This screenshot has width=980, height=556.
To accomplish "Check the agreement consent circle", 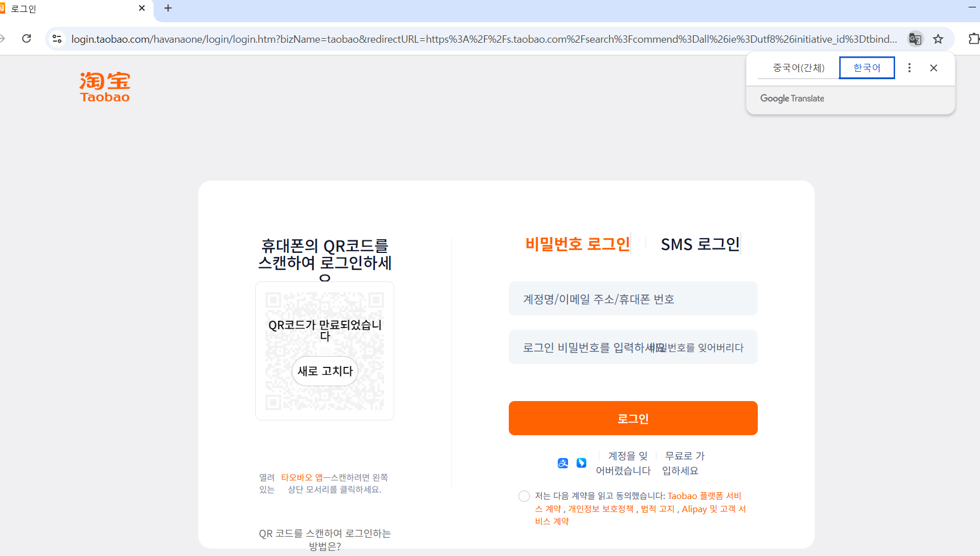I will (x=524, y=496).
